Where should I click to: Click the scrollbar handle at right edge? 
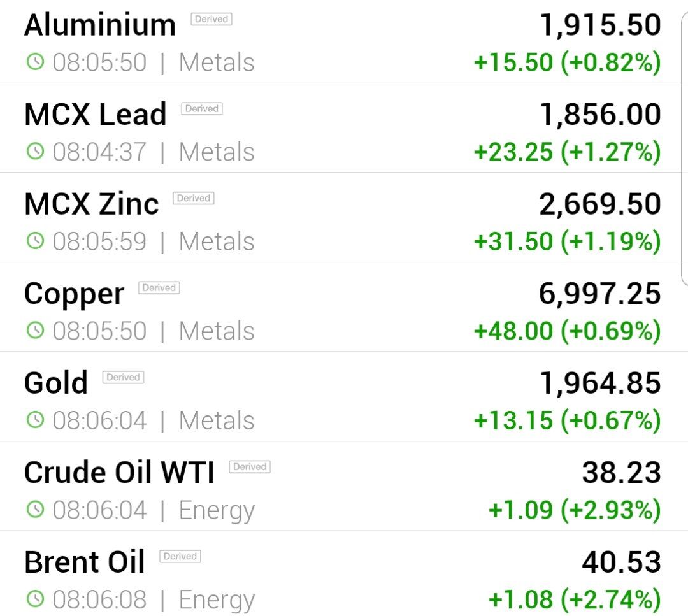click(684, 149)
